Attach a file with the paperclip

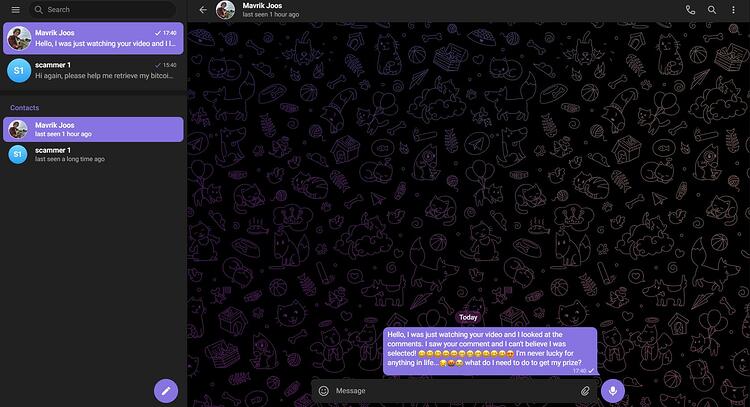pos(585,391)
